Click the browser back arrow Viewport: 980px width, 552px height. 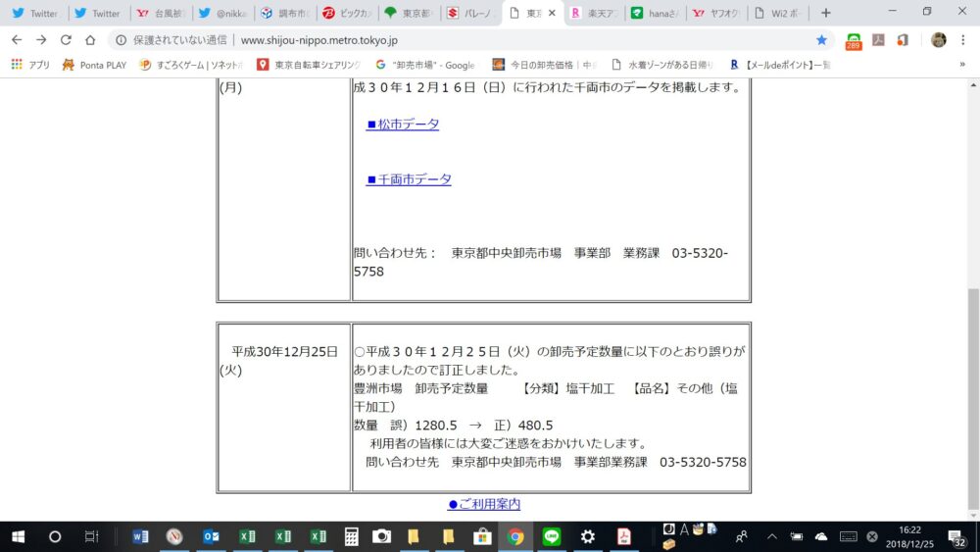[x=16, y=40]
